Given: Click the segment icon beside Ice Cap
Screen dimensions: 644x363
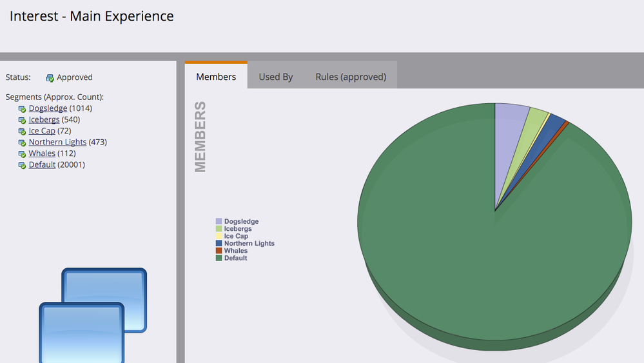Looking at the screenshot, I should click(x=22, y=132).
